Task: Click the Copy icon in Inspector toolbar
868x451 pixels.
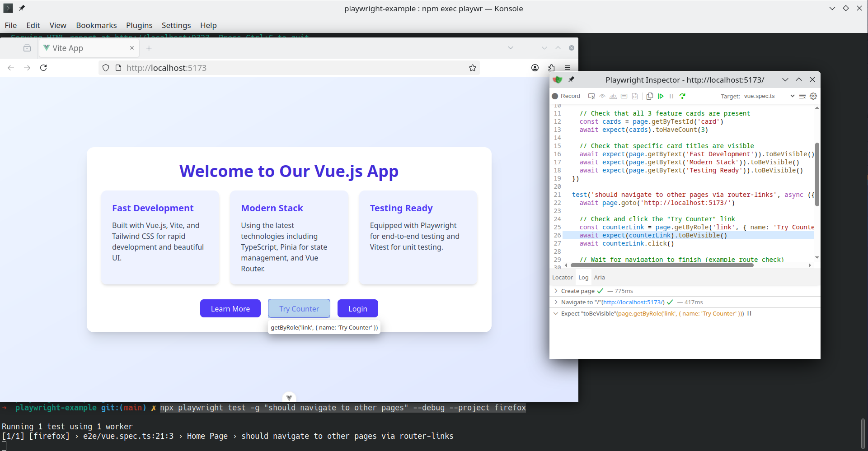Action: coord(649,96)
